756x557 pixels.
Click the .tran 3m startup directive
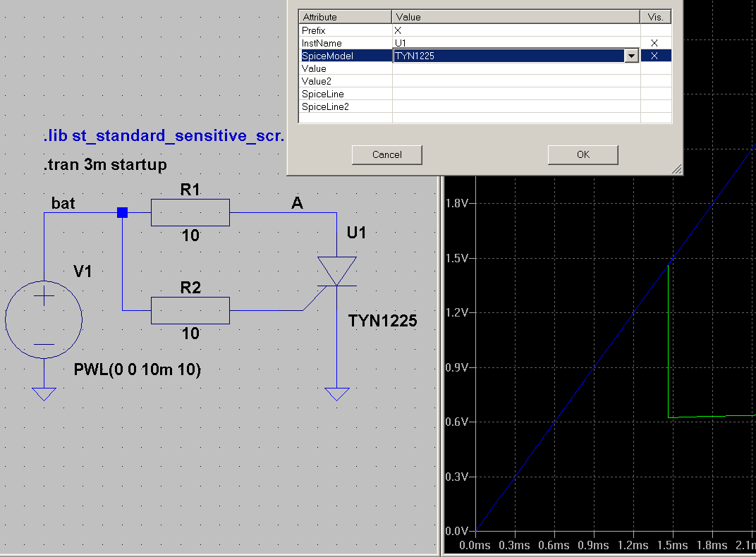(x=105, y=164)
